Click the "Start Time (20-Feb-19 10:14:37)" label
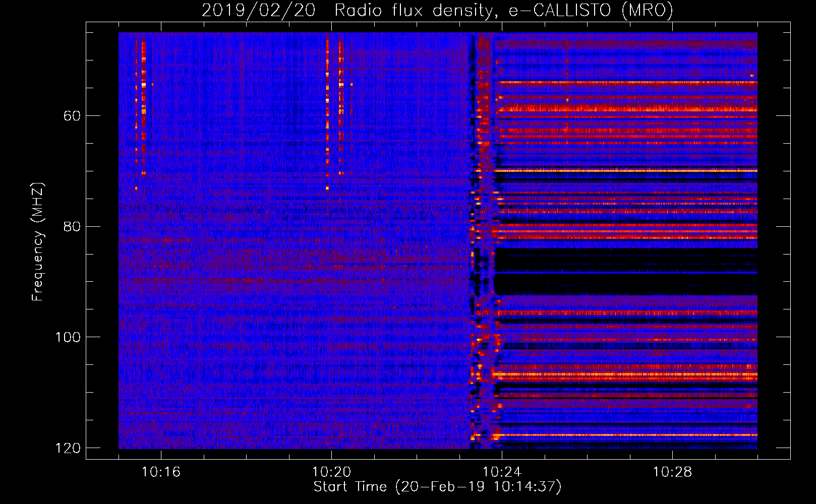The height and width of the screenshot is (504, 816). [x=437, y=487]
